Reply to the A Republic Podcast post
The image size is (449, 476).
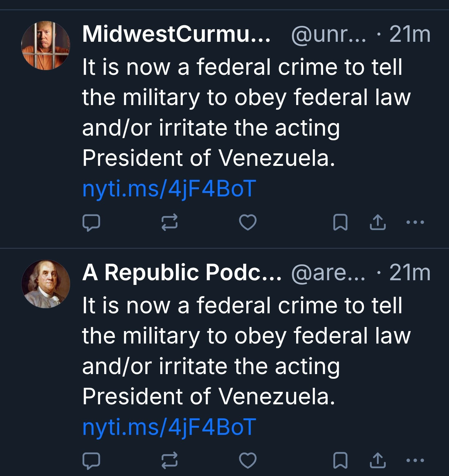(x=91, y=460)
